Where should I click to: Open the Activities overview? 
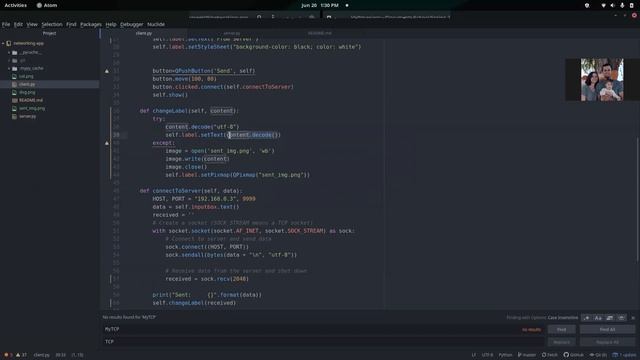tap(16, 5)
